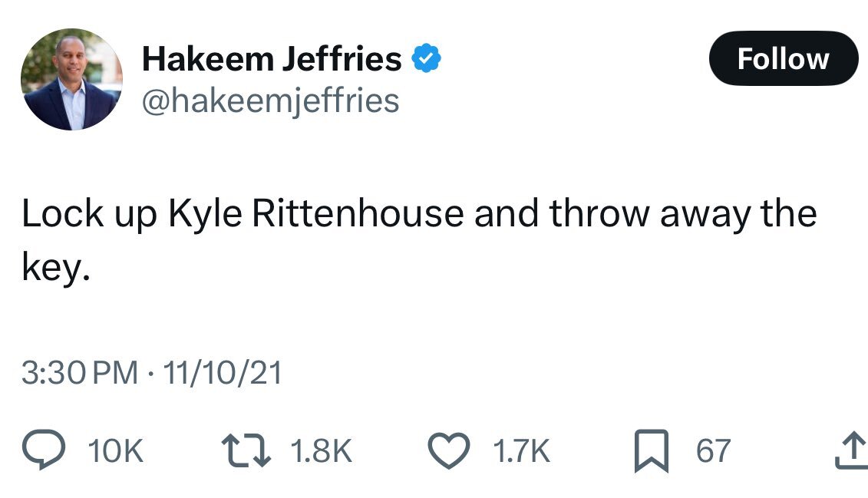Click the 67 bookmarks count
Image resolution: width=868 pixels, height=498 pixels.
713,451
